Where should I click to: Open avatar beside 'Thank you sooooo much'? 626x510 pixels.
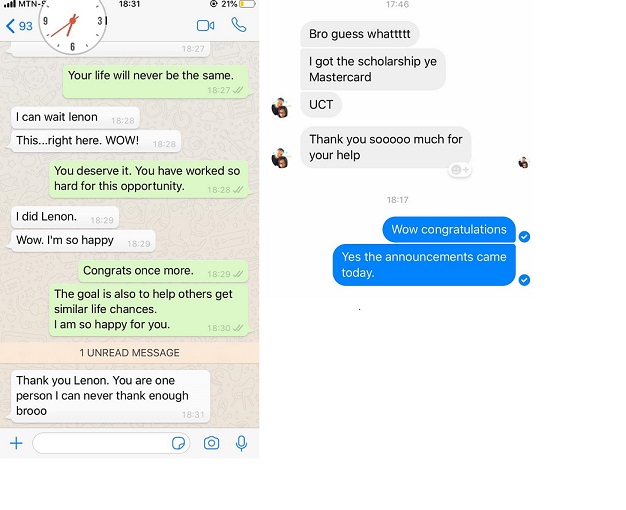pyautogui.click(x=280, y=158)
